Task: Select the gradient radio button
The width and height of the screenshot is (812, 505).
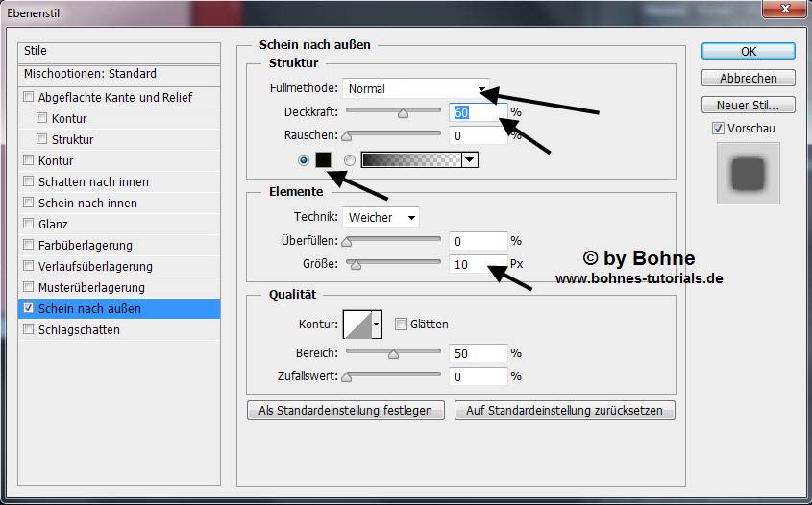Action: click(x=350, y=160)
